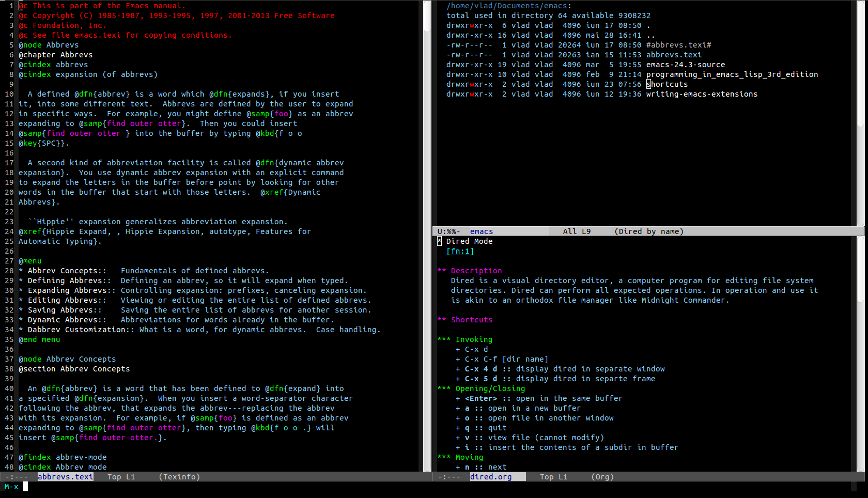Click the abbrevs.texi window scrollbar
Viewport: 868px width, 498px height.
(427, 236)
